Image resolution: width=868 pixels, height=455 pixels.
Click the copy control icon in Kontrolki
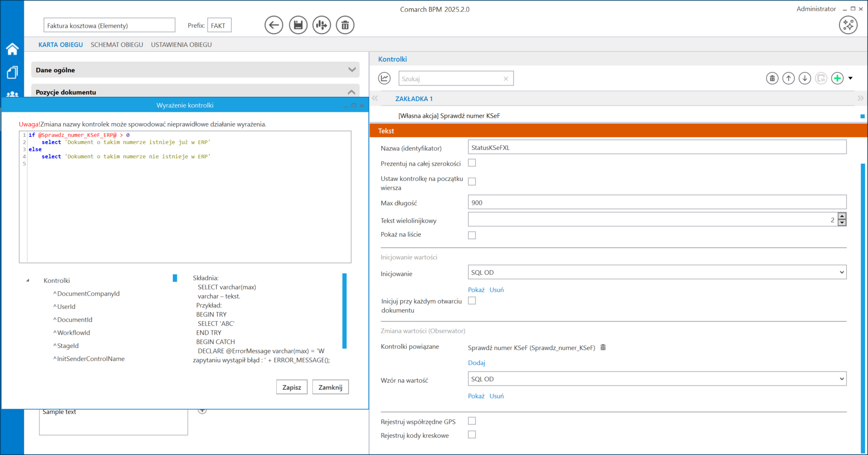821,78
